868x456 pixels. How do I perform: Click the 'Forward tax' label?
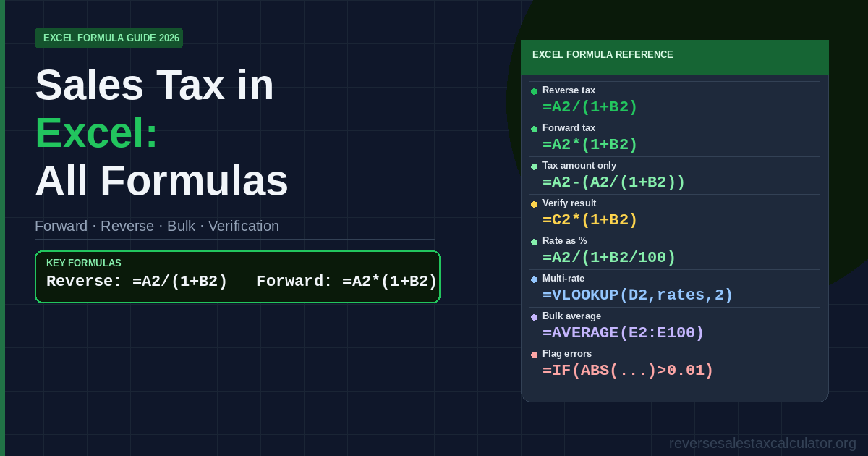coord(569,128)
